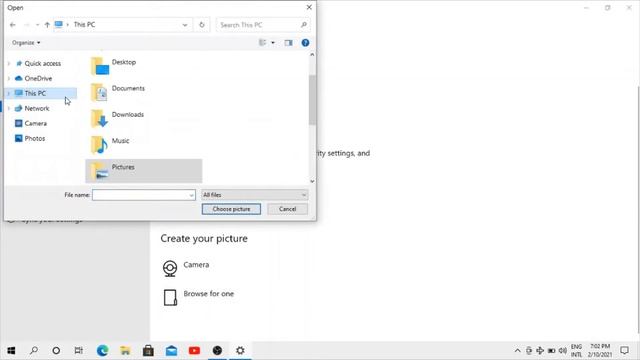Image resolution: width=640 pixels, height=360 pixels.
Task: Open the File name dropdown arrow
Action: coord(191,195)
